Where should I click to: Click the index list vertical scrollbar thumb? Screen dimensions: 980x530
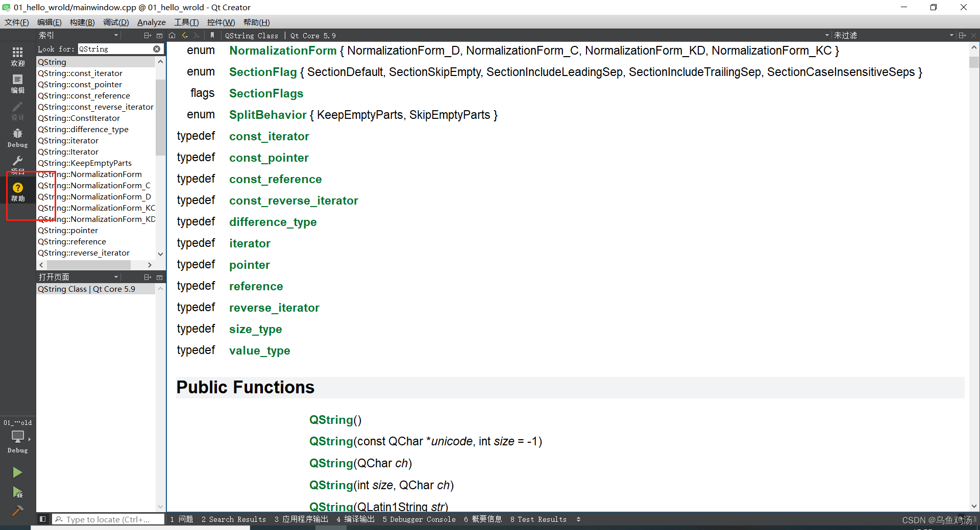click(160, 117)
